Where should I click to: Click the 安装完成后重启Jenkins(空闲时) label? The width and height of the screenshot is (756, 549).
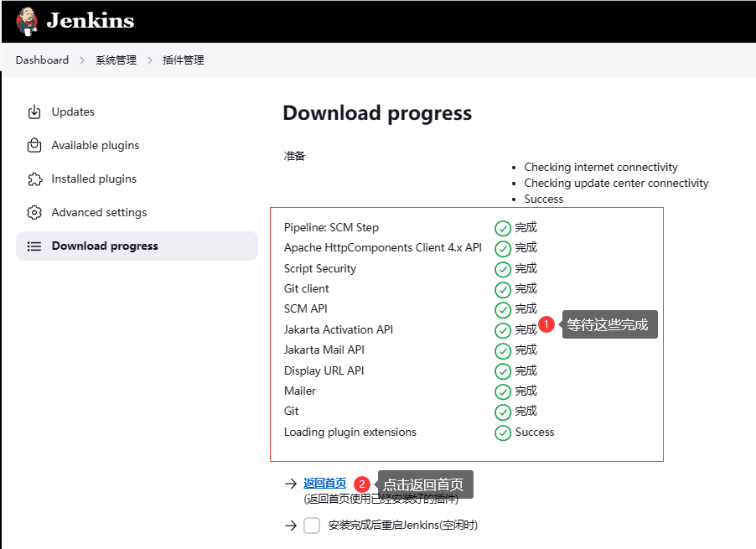coord(403,525)
